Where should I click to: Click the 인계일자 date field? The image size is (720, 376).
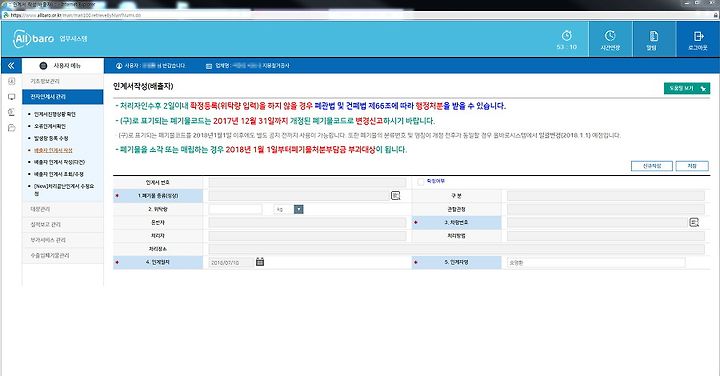click(x=231, y=263)
